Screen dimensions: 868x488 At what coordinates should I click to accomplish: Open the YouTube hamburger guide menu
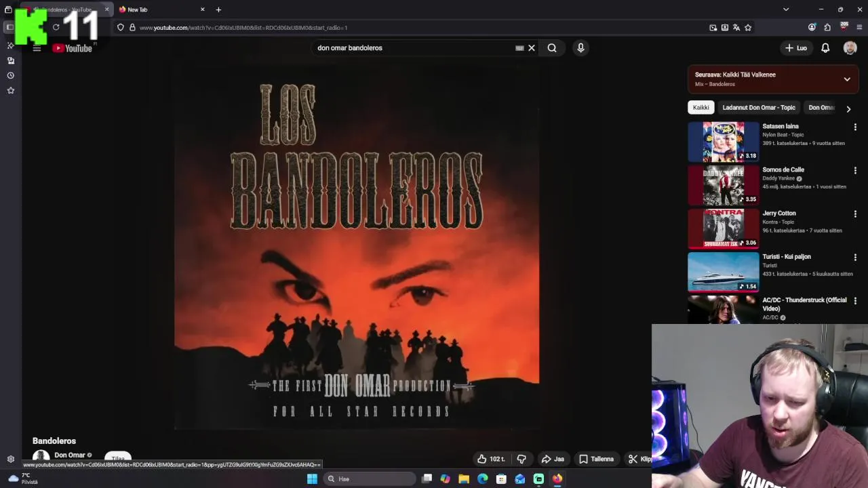37,48
